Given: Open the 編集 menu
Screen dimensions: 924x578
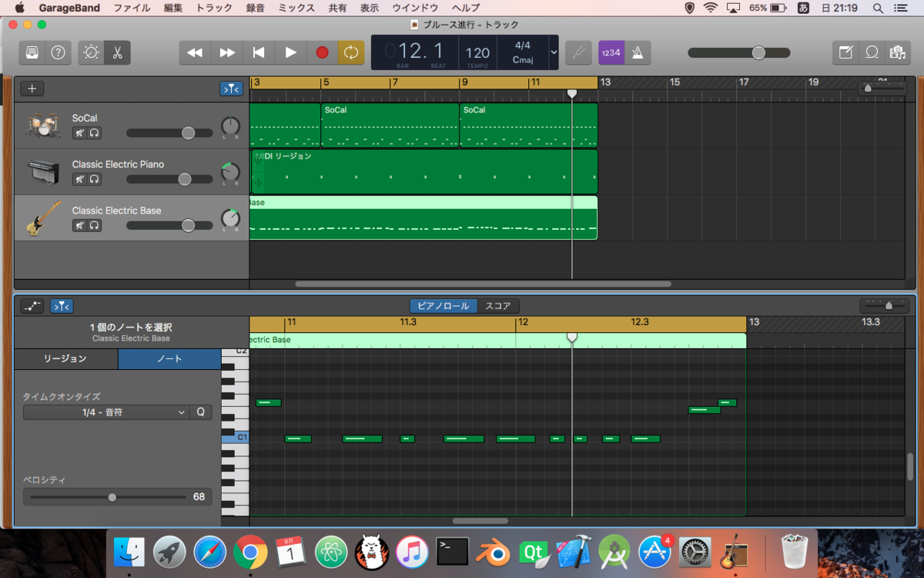Looking at the screenshot, I should click(173, 8).
